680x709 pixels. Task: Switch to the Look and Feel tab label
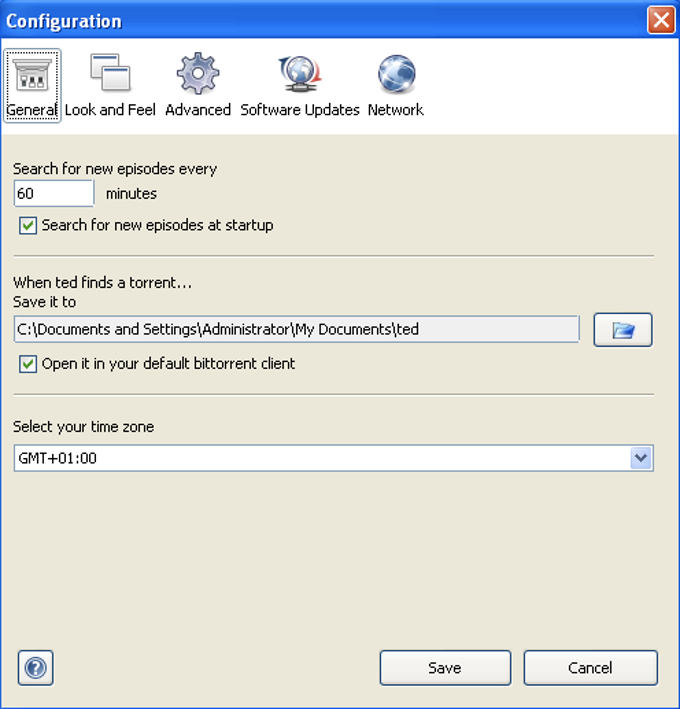(x=110, y=110)
